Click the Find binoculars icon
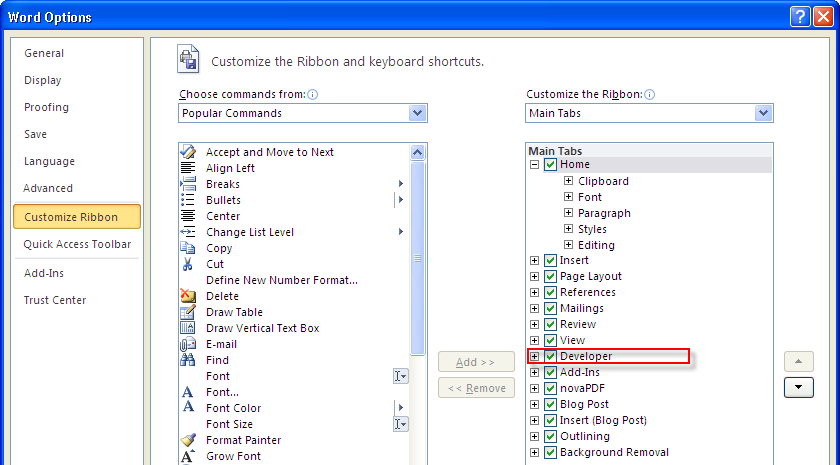 188,360
